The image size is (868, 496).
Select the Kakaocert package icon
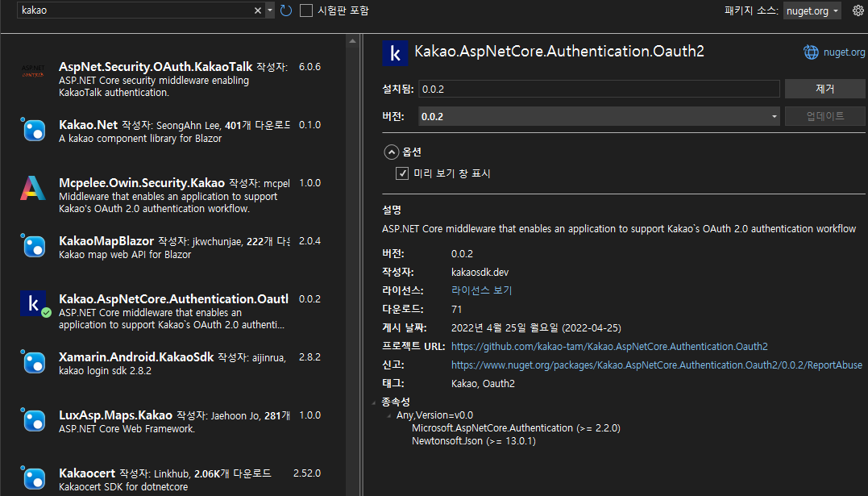pos(33,477)
